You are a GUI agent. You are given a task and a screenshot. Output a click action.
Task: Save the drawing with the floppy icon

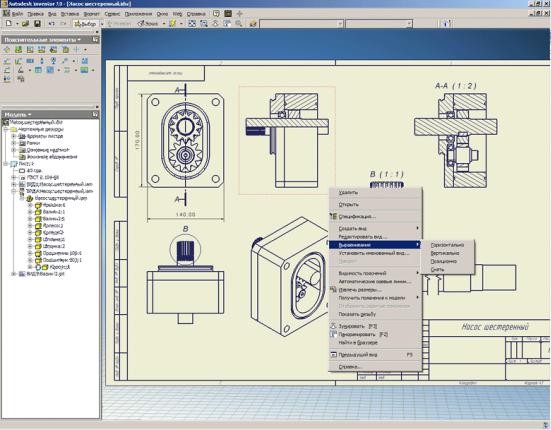[x=37, y=24]
